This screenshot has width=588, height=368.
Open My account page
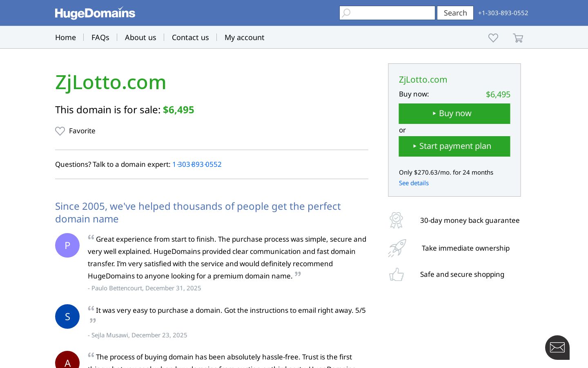245,37
